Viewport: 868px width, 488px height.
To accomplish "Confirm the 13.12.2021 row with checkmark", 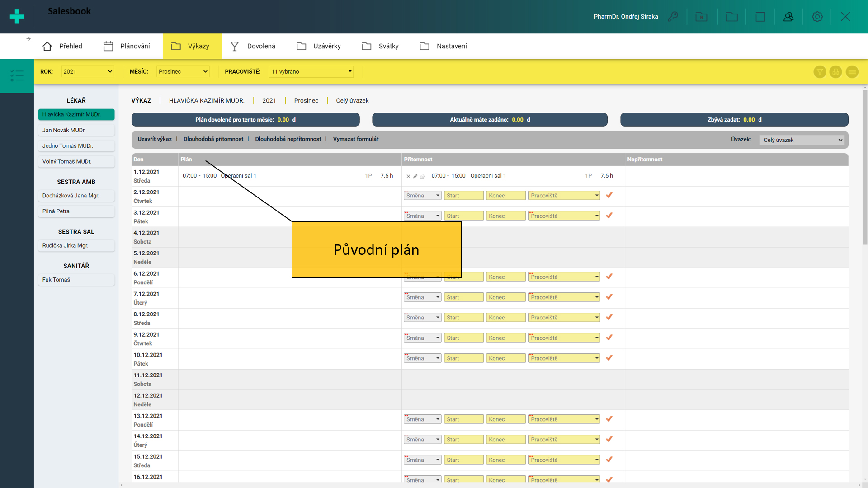I will pos(609,419).
